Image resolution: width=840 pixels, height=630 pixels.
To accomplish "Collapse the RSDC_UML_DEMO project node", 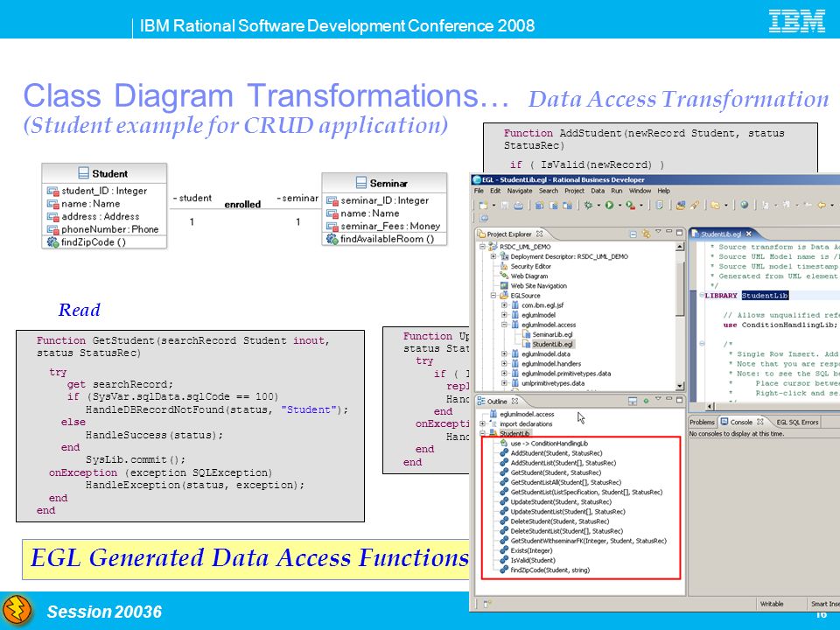I will pos(483,247).
